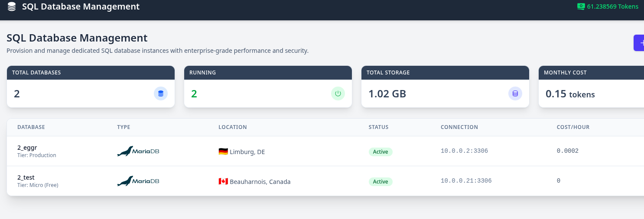Click the blue database icon in Total Databases
Image resolution: width=644 pixels, height=219 pixels.
coord(161,93)
